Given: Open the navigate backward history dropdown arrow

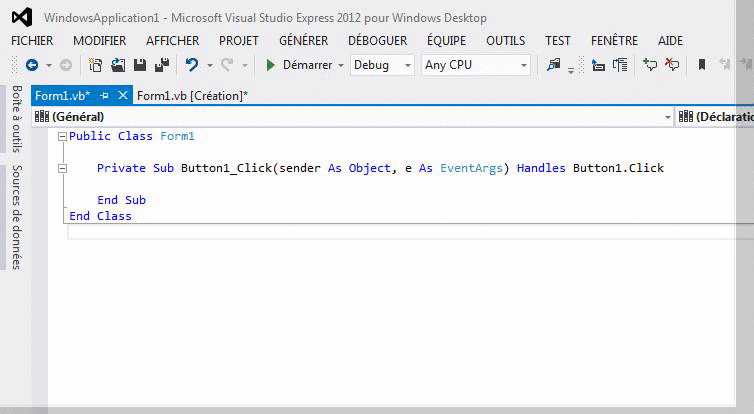Looking at the screenshot, I should click(x=49, y=65).
